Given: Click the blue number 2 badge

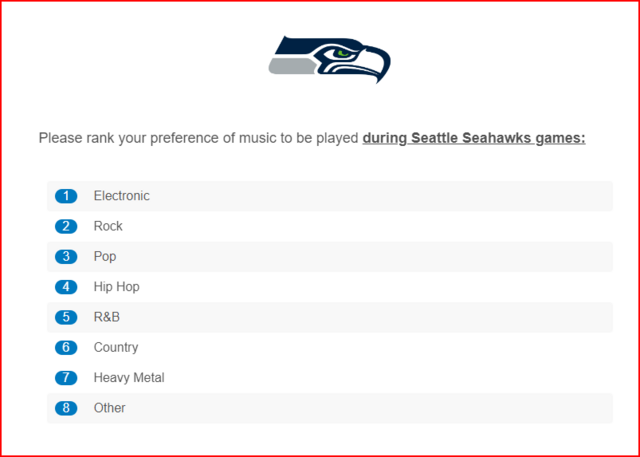Looking at the screenshot, I should [66, 226].
